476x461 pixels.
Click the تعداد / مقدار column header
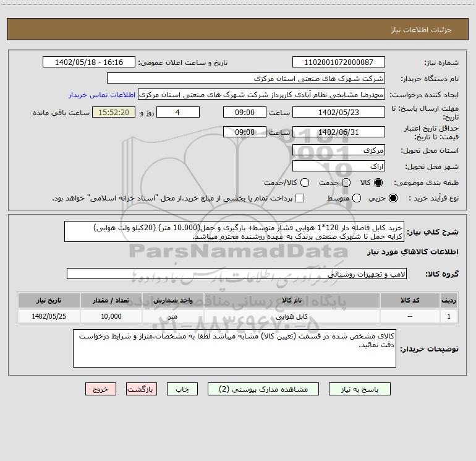coord(111,300)
